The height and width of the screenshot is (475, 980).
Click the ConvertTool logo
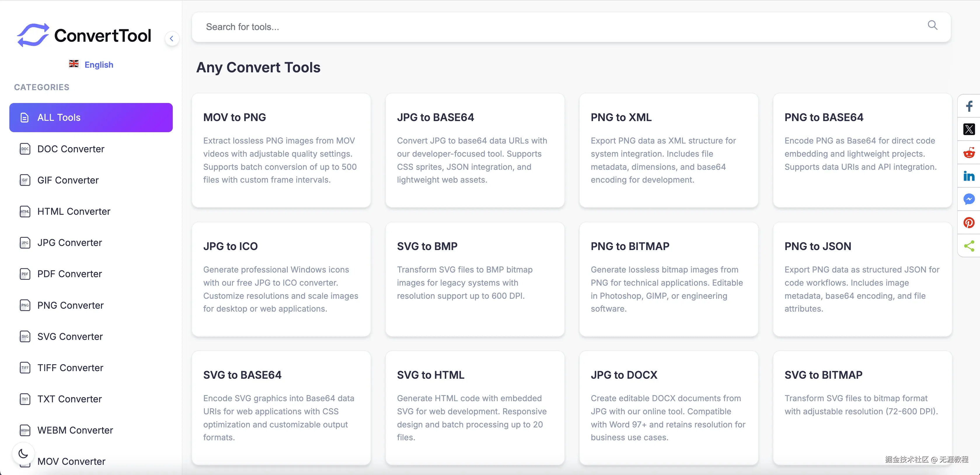click(x=84, y=35)
